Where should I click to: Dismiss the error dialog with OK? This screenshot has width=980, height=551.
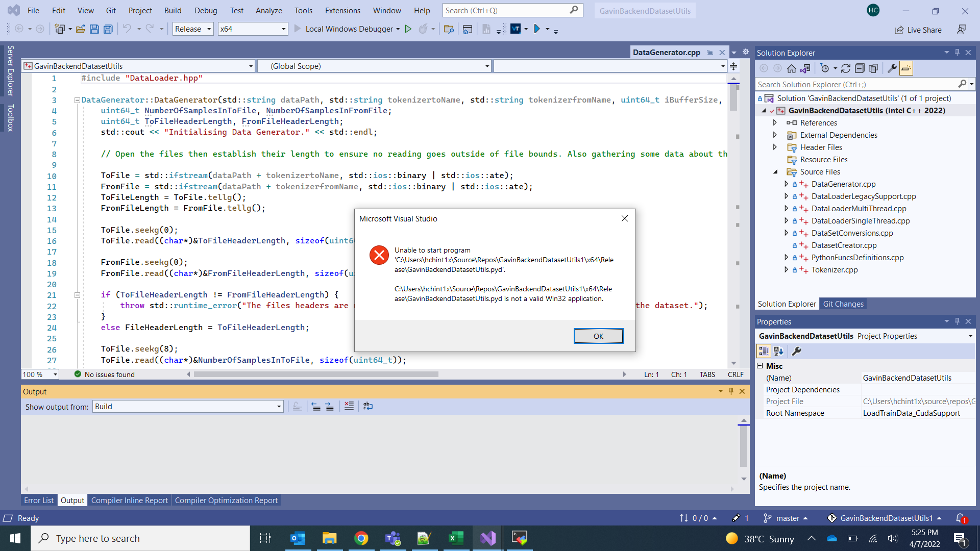coord(598,336)
